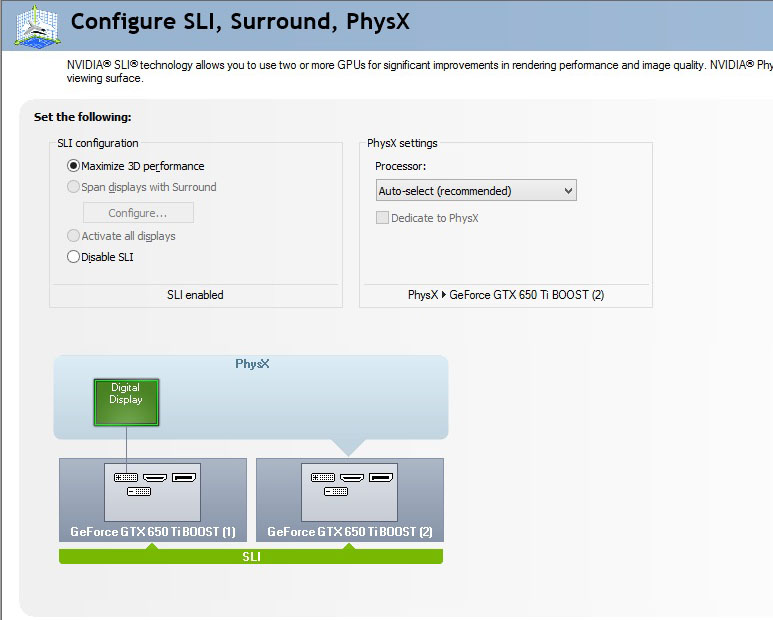
Task: Click DisplayPort connector on GPU (2)
Action: coord(381,478)
